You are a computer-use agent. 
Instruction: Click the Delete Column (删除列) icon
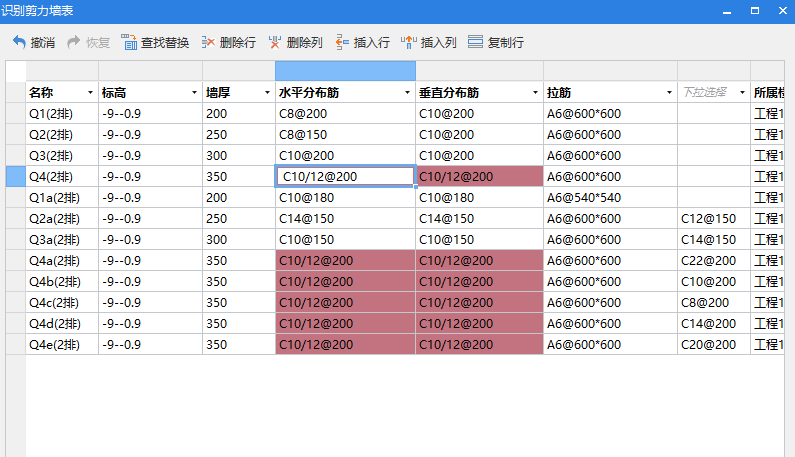[275, 42]
